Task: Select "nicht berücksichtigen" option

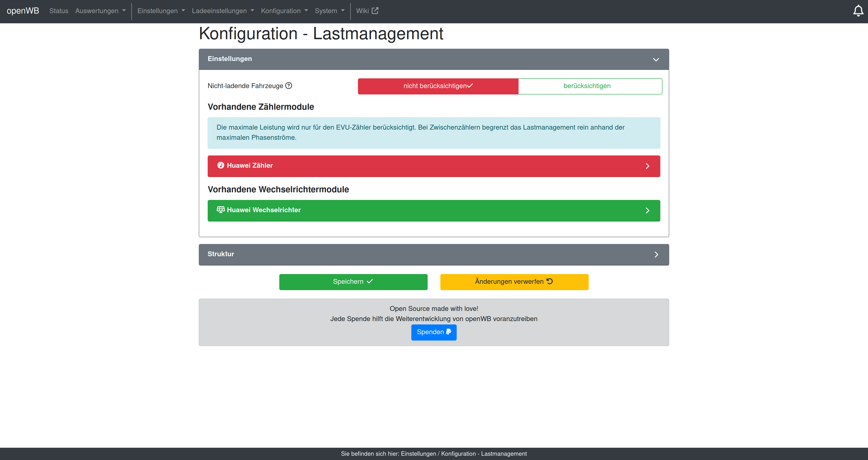Action: (438, 86)
